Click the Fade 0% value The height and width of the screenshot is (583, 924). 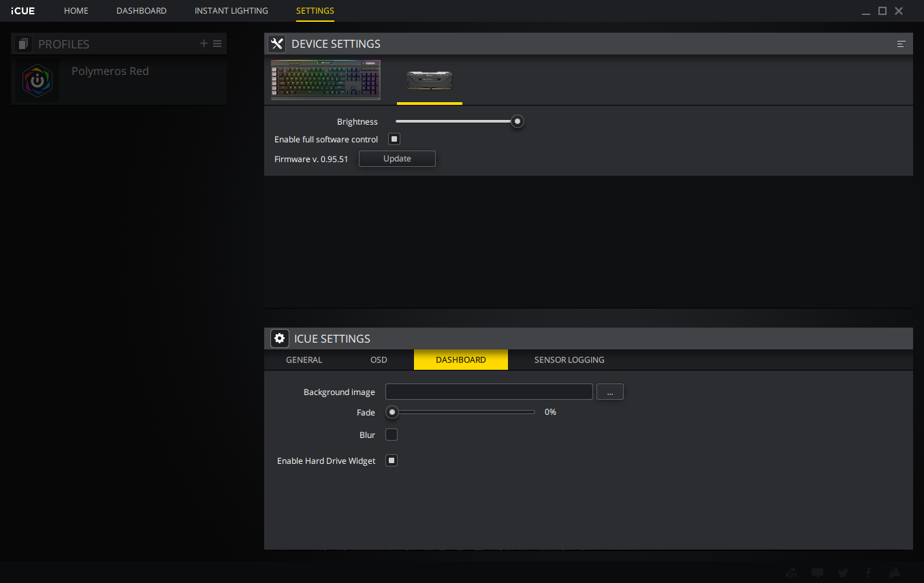tap(550, 412)
